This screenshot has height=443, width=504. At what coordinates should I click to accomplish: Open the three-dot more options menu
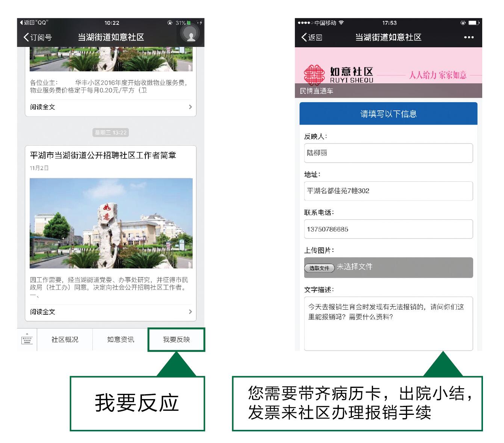469,37
